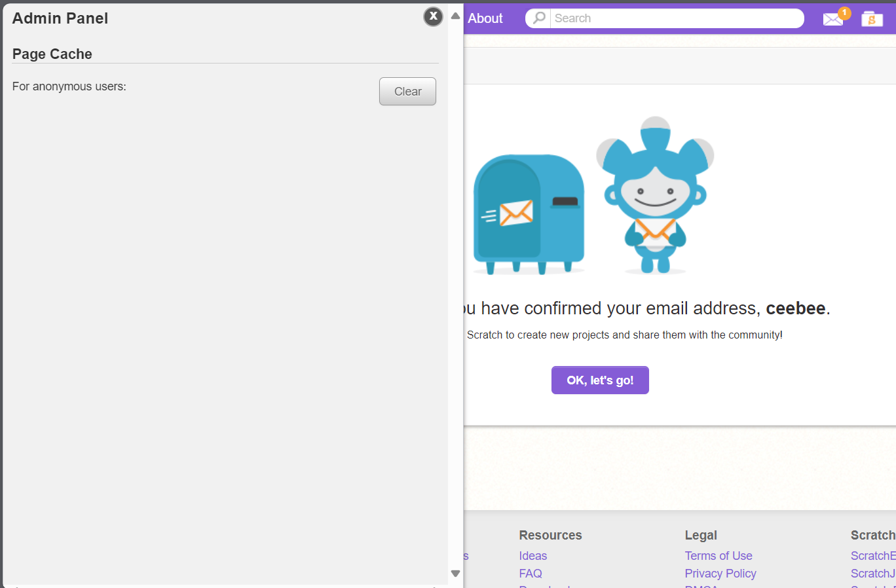This screenshot has width=896, height=588.
Task: Open the Privacy Policy link
Action: [720, 574]
